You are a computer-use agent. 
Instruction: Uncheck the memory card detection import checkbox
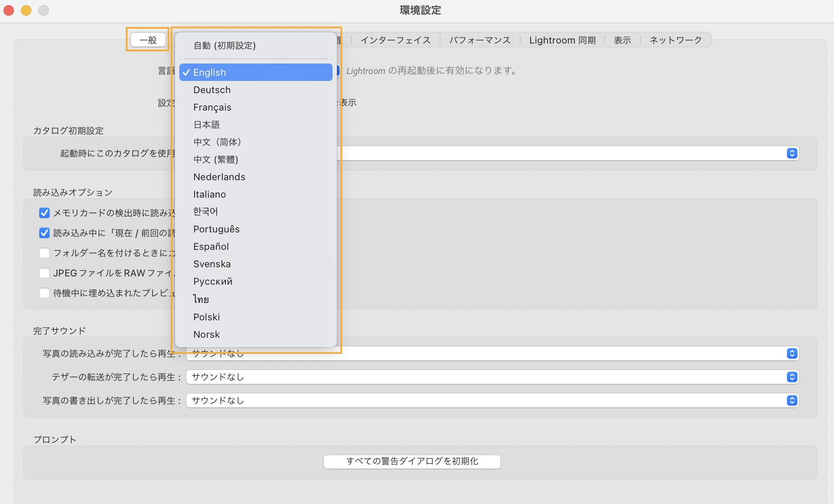(x=44, y=213)
